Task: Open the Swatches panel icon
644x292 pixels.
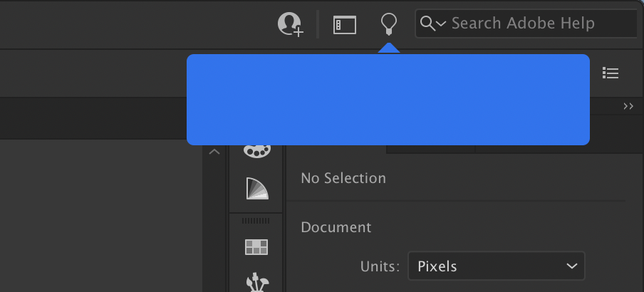Action: point(256,246)
